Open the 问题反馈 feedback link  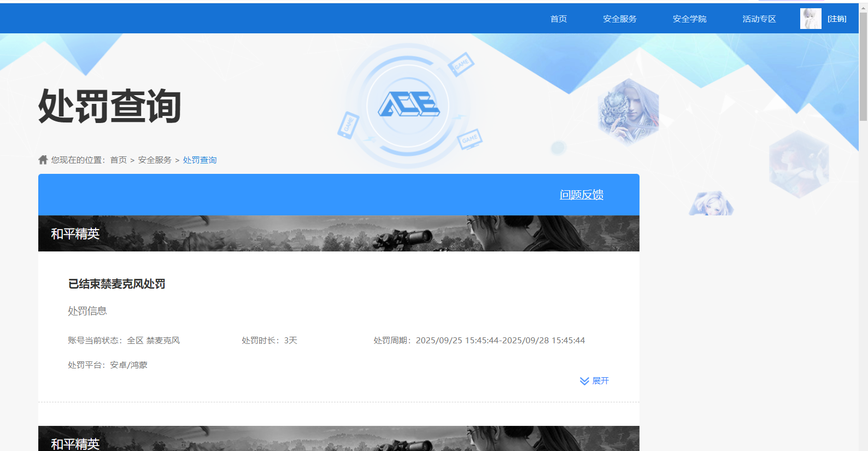(x=581, y=195)
